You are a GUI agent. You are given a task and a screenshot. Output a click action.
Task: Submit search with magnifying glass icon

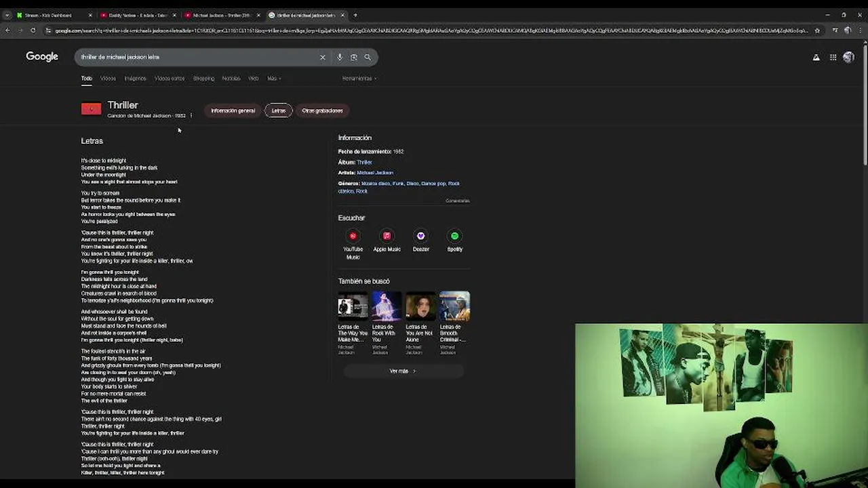coord(368,58)
